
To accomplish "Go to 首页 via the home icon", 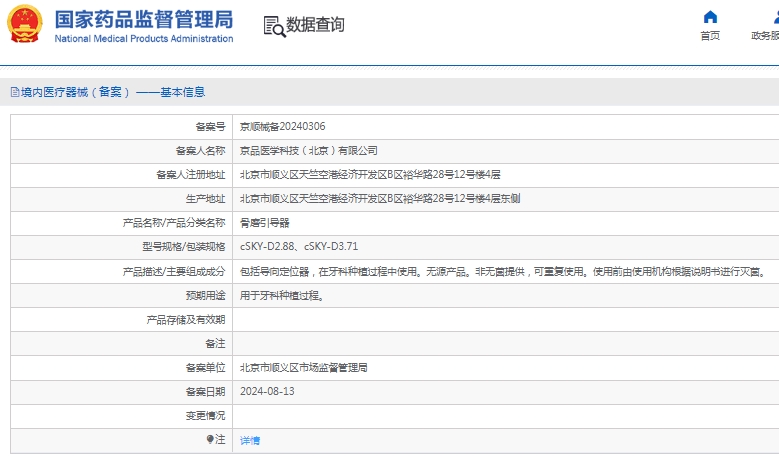I will click(x=710, y=17).
